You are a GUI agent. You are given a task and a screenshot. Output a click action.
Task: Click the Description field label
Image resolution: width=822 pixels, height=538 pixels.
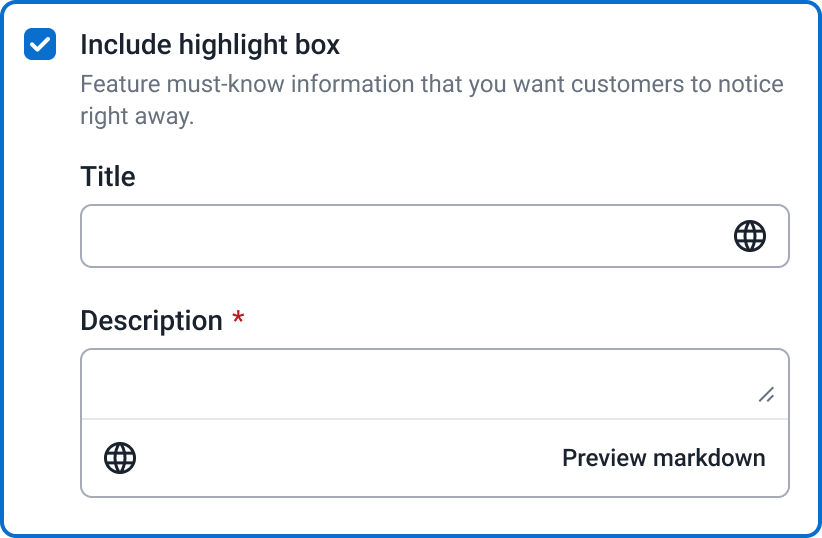[151, 321]
